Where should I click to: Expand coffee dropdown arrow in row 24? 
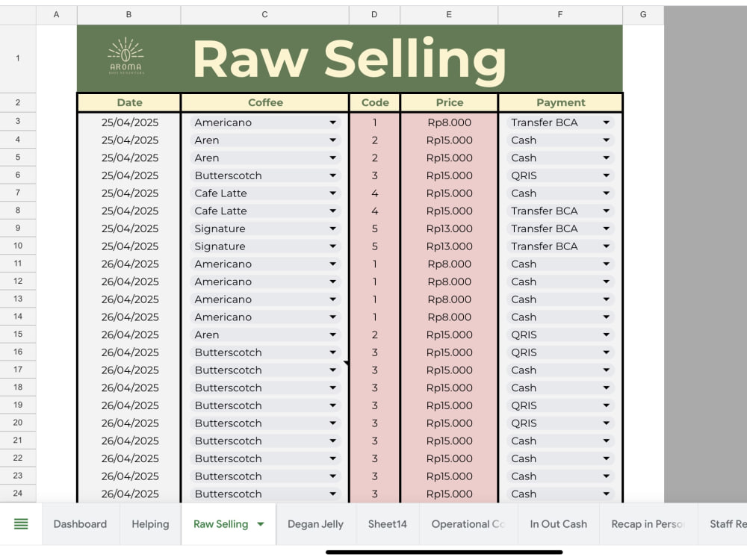pos(332,494)
